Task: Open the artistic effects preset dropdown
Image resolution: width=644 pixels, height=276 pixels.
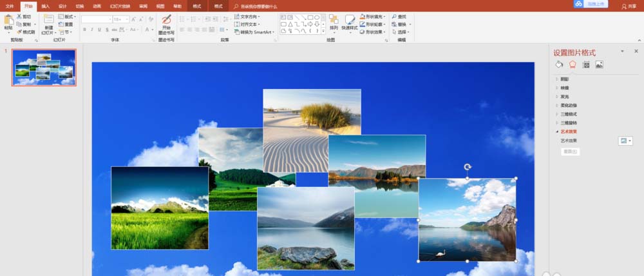Action: coord(625,141)
